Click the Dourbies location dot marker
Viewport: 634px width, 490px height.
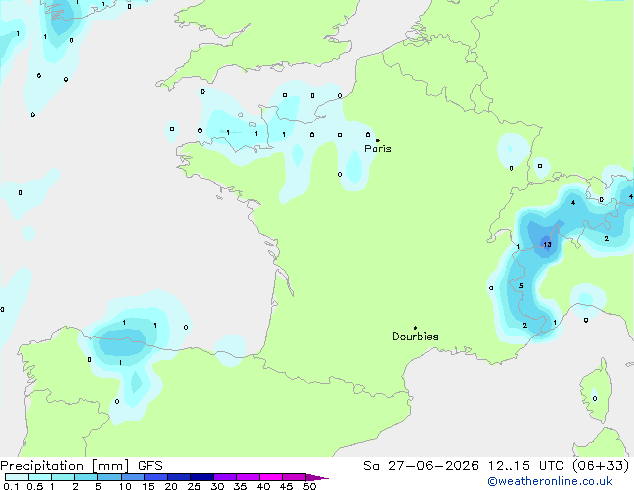point(415,328)
